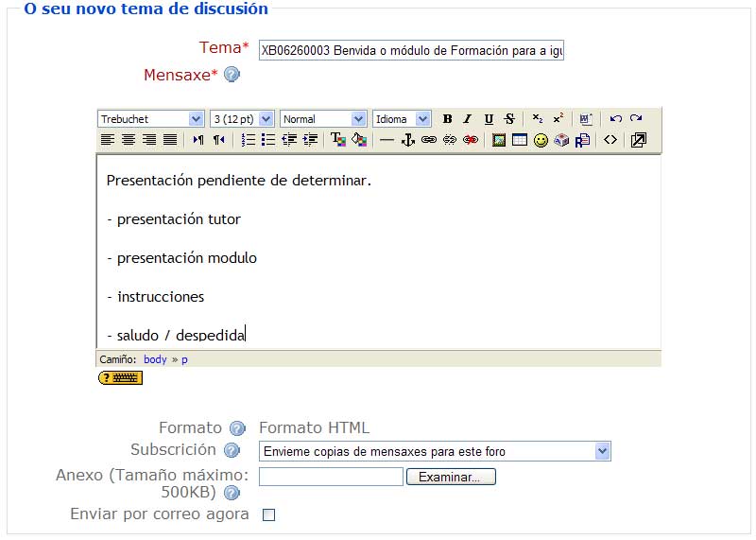This screenshot has width=756, height=540.
Task: Insert a table into the message
Action: tap(520, 140)
